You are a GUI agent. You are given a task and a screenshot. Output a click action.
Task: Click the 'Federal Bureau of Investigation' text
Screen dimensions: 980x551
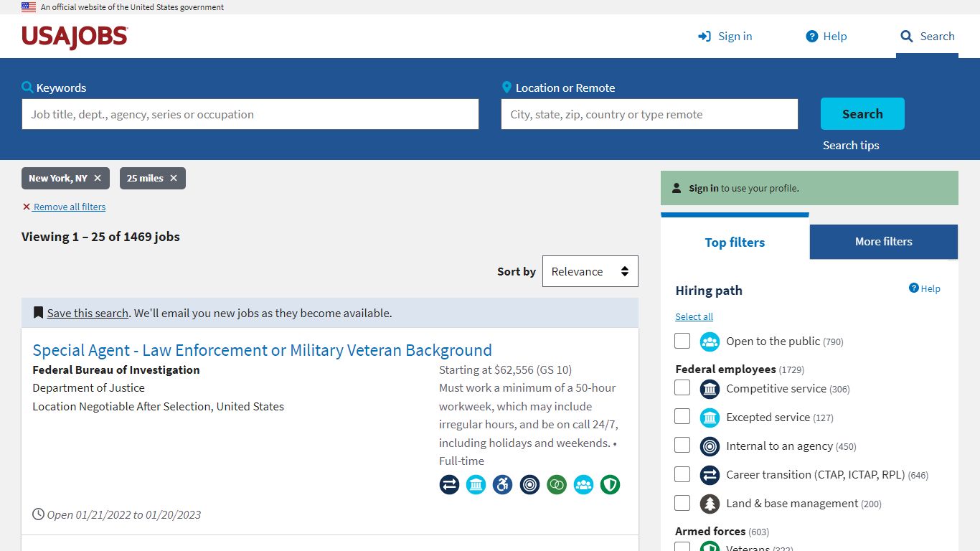coord(116,370)
